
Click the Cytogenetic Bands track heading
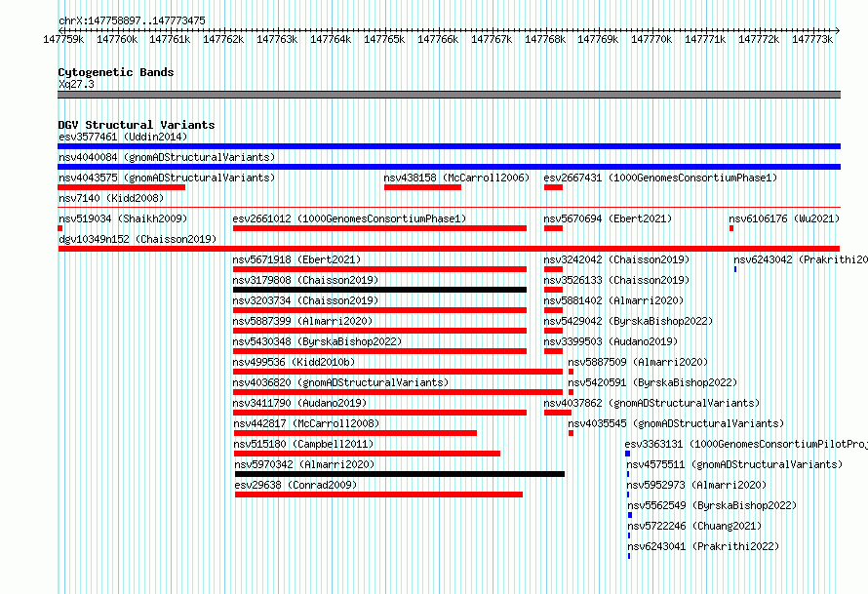pos(116,72)
